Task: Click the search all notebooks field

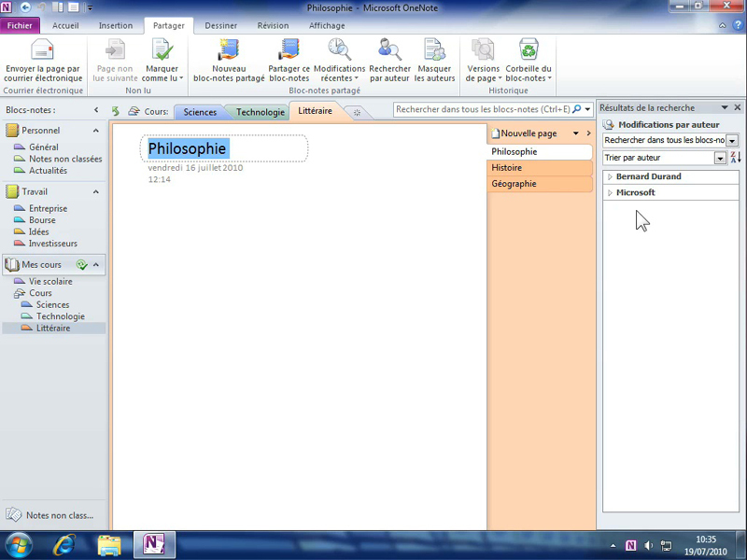Action: [482, 109]
